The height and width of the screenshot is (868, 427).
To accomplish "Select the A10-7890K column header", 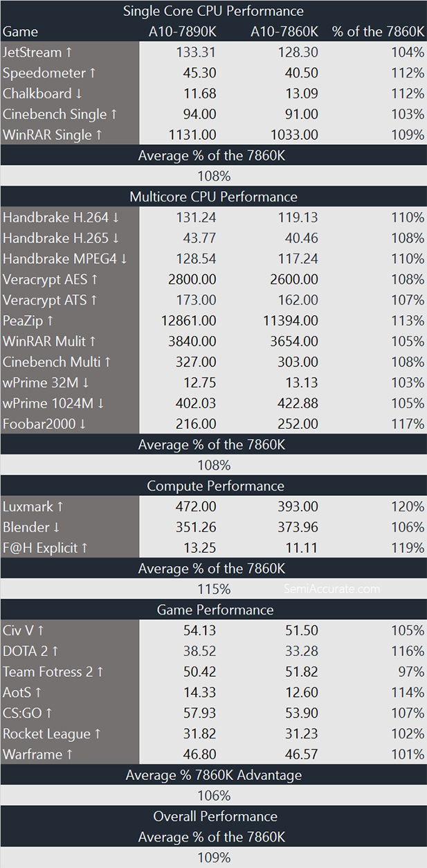I will pos(182,32).
